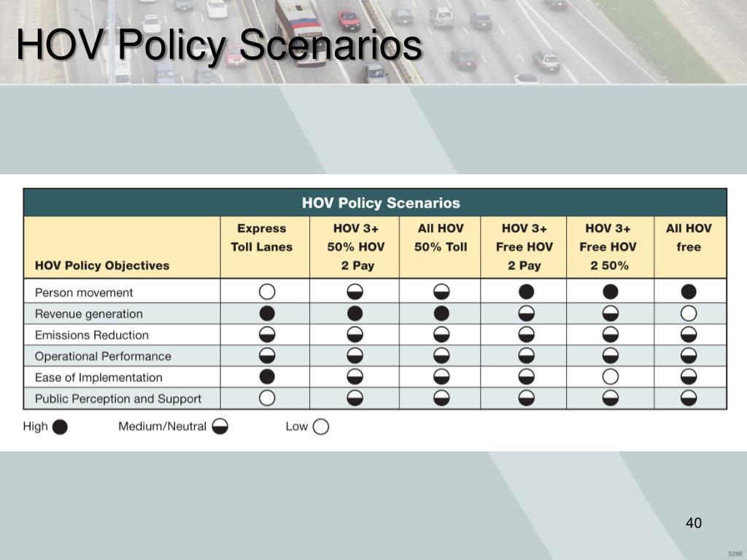Screen dimensions: 747x560
Task: Click the Ease of Implementation symbol under HOV 3+ 50% HOV 2 Pay
Action: point(355,376)
